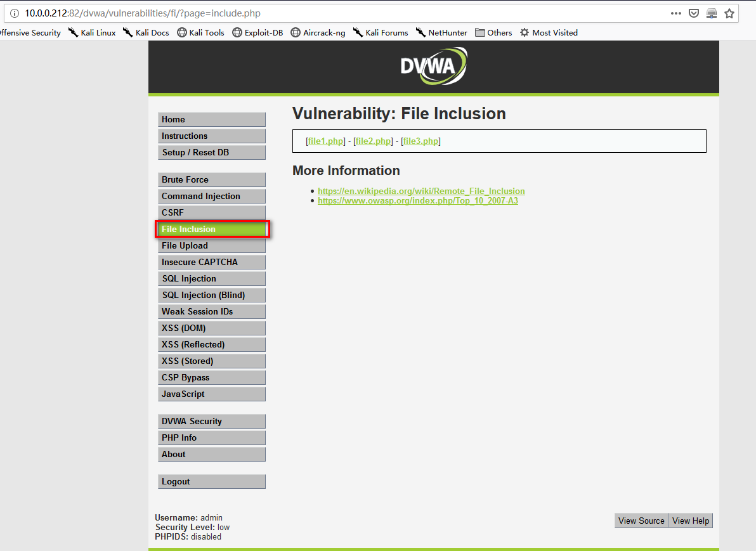756x551 pixels.
Task: Open the Exploit-DB bookmark
Action: tap(257, 32)
